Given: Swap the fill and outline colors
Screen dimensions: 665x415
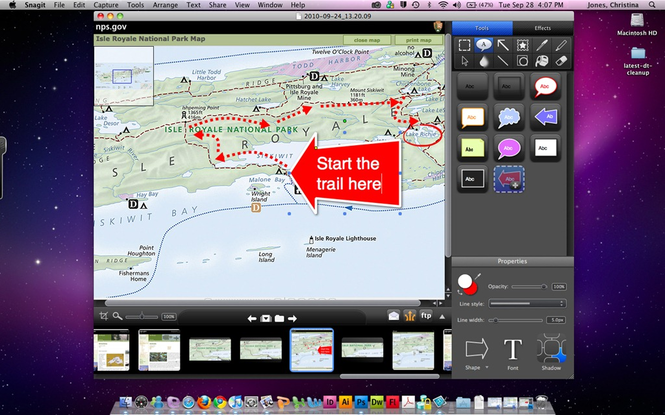Looking at the screenshot, I should pyautogui.click(x=460, y=292).
